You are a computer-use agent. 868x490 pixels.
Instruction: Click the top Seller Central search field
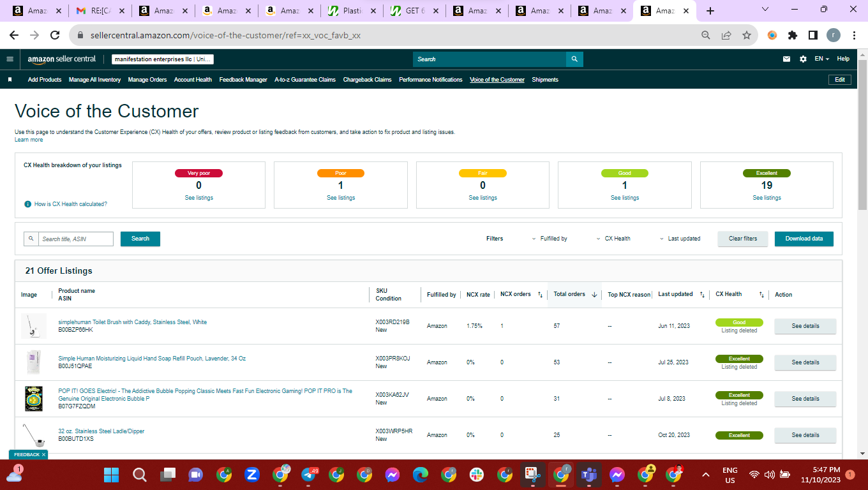[x=490, y=59]
